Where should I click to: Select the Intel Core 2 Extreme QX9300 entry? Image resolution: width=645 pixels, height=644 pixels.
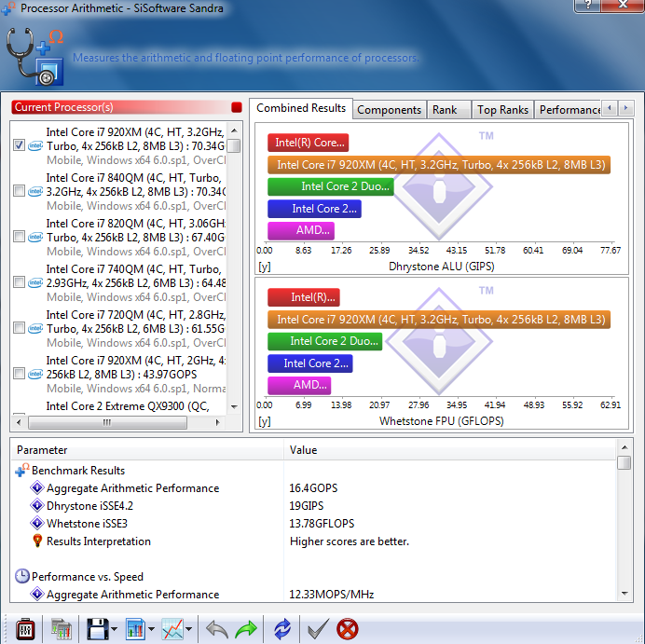coord(128,406)
